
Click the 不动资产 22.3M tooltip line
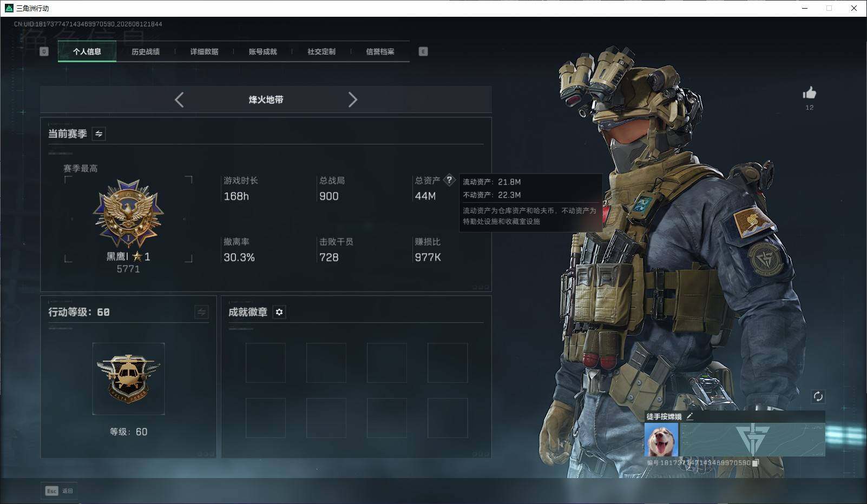click(x=492, y=195)
